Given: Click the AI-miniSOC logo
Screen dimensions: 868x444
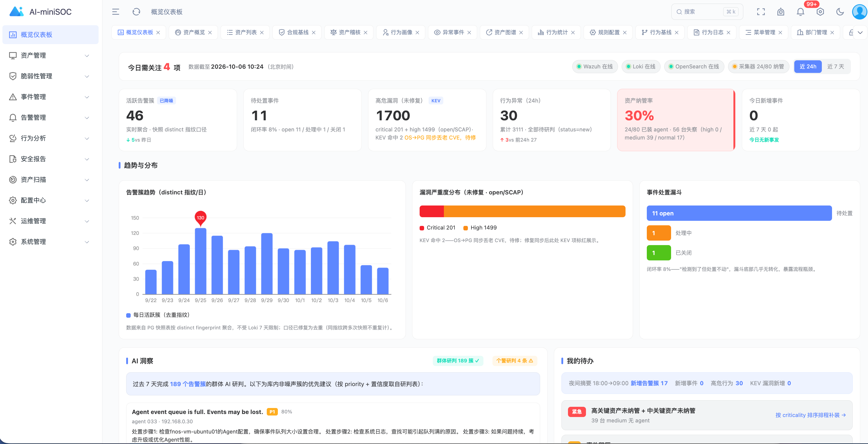Looking at the screenshot, I should pos(40,12).
